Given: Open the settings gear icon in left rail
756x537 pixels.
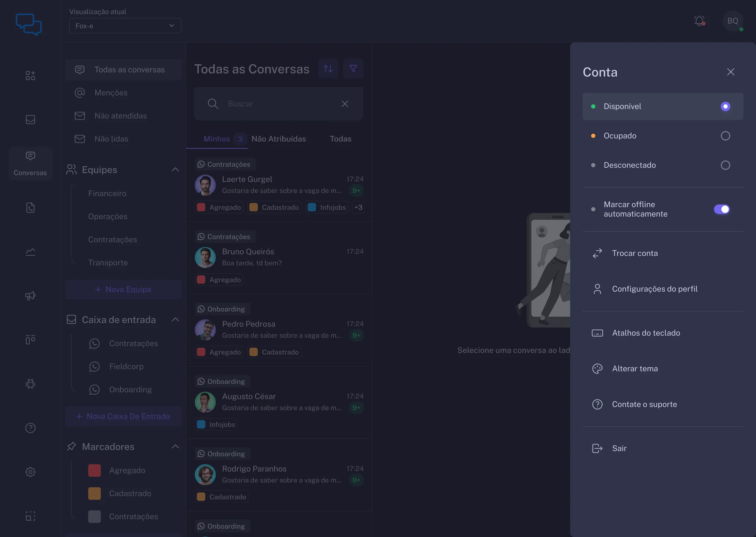Looking at the screenshot, I should [30, 472].
